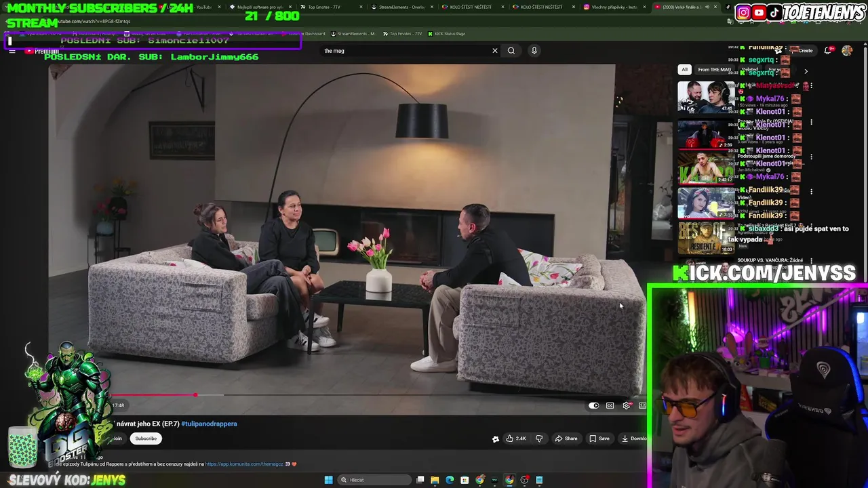868x488 pixels.
Task: Open the YouTube account avatar menu
Action: click(x=847, y=50)
